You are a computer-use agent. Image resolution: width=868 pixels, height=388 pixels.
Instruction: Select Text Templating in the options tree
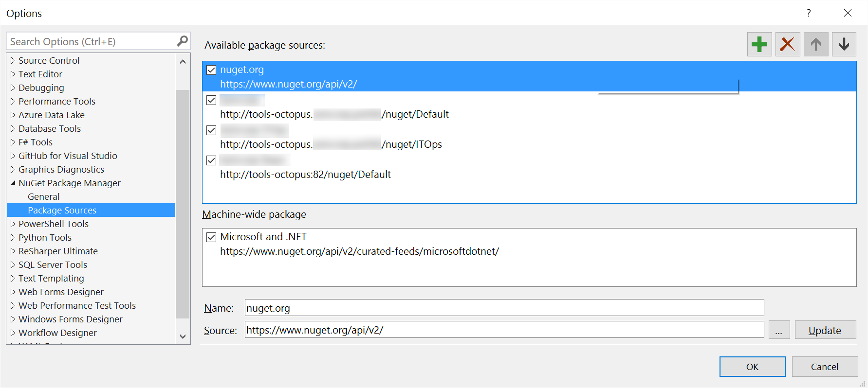[x=51, y=279]
